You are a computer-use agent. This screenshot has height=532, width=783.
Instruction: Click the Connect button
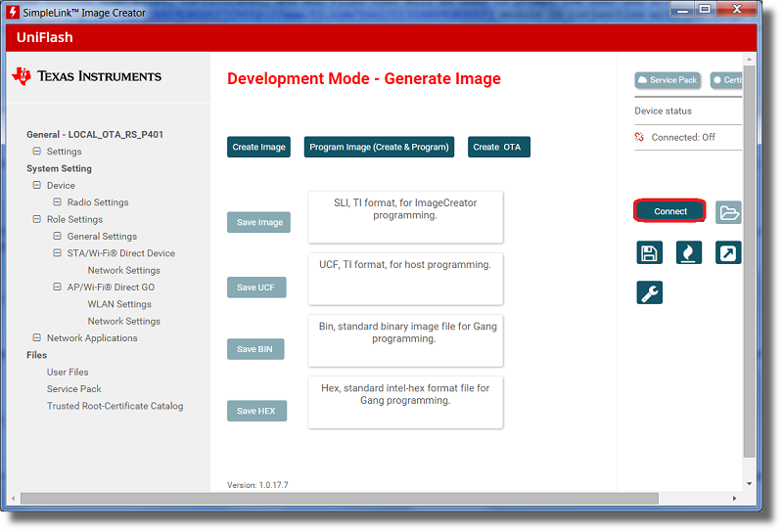pos(670,211)
